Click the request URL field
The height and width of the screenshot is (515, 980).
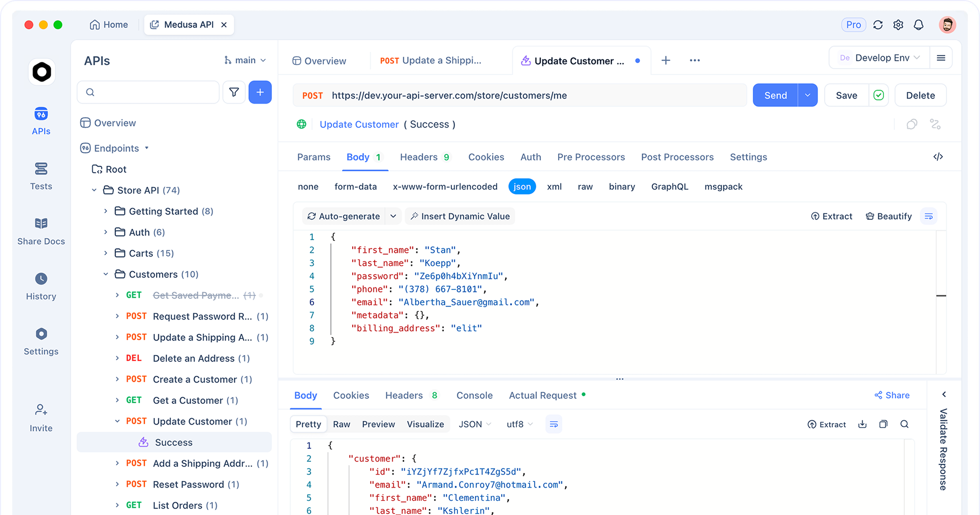(x=519, y=95)
